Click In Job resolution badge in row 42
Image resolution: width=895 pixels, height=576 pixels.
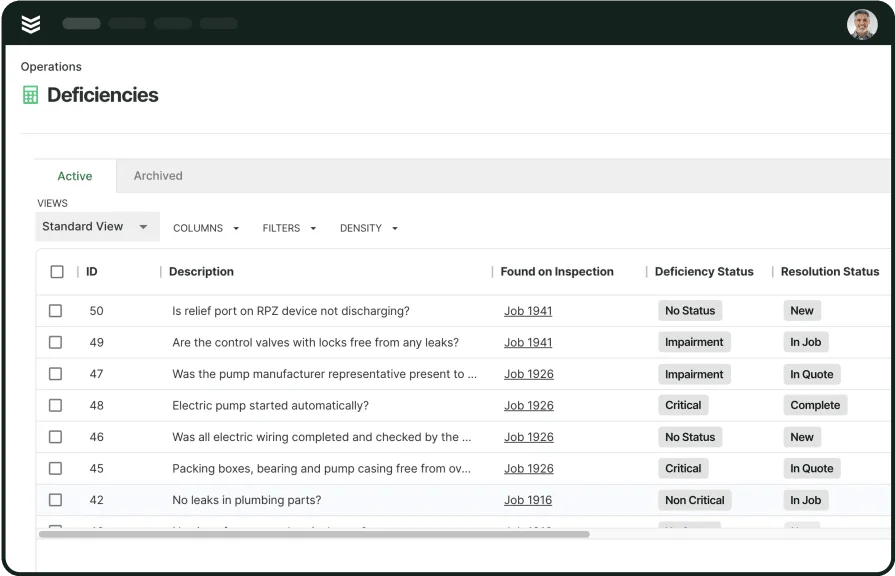coord(806,500)
